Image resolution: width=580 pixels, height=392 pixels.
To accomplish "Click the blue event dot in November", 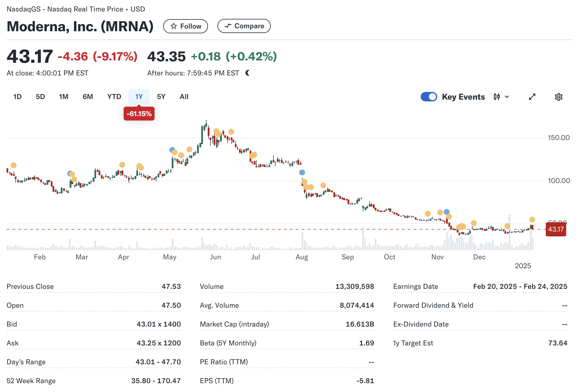I will (447, 212).
